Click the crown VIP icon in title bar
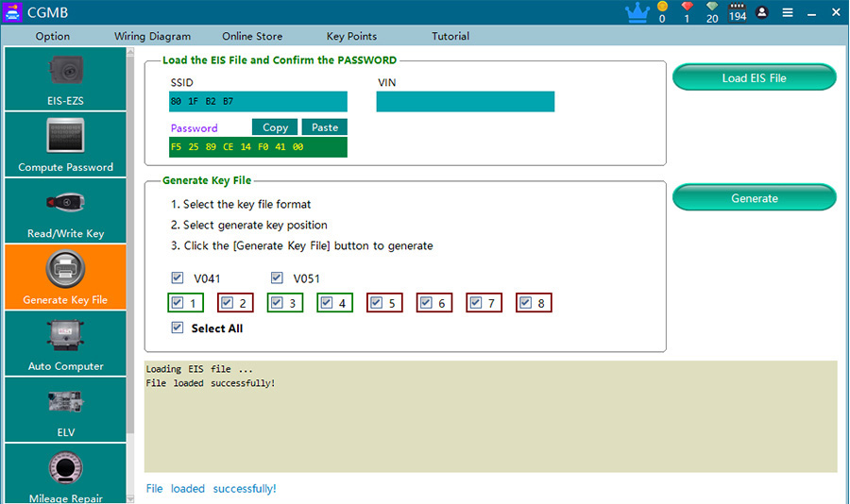 click(x=637, y=12)
